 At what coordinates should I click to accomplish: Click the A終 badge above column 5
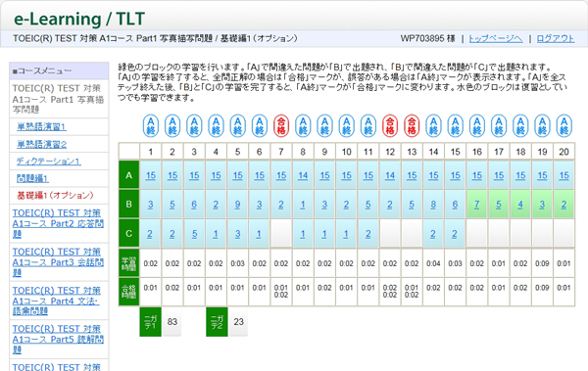[237, 126]
